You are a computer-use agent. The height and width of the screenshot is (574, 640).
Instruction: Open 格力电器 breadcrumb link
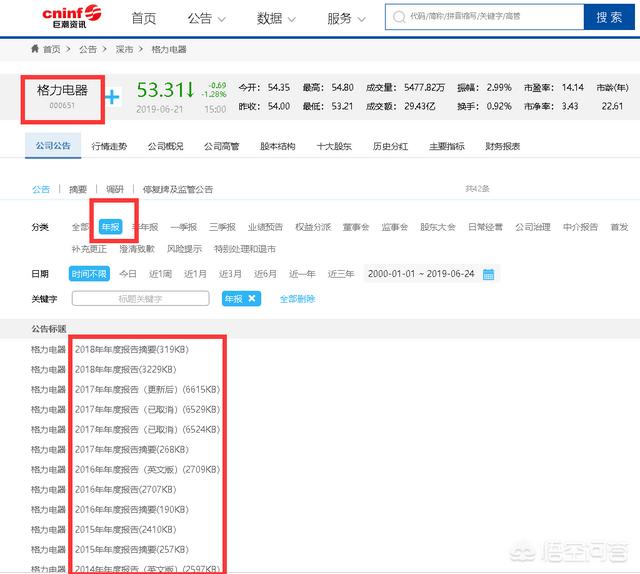pyautogui.click(x=169, y=49)
